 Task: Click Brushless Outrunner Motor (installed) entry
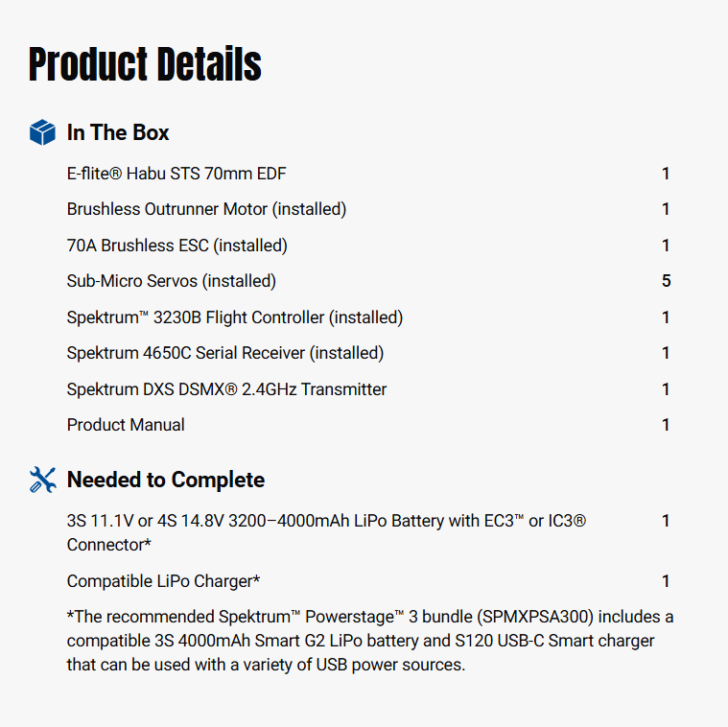[206, 209]
